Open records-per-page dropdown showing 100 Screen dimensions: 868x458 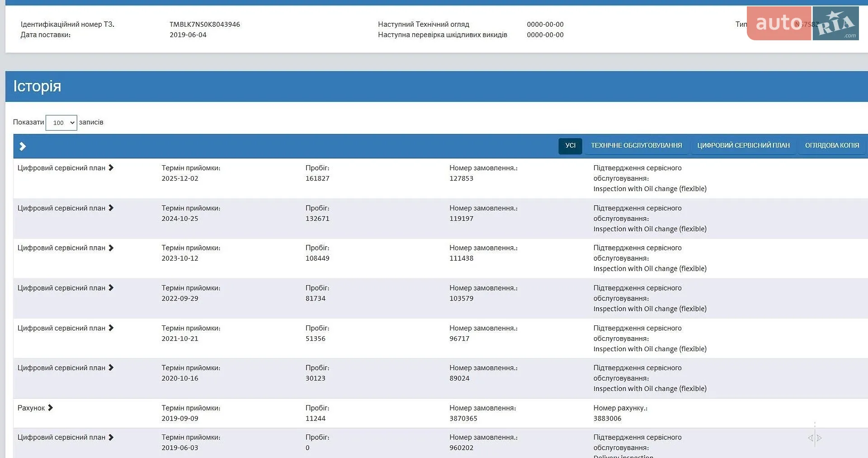[61, 123]
